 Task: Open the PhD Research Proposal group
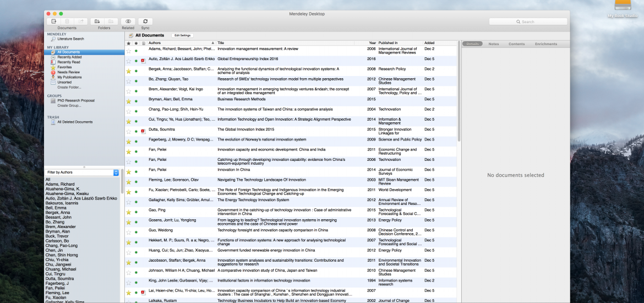[x=76, y=100]
